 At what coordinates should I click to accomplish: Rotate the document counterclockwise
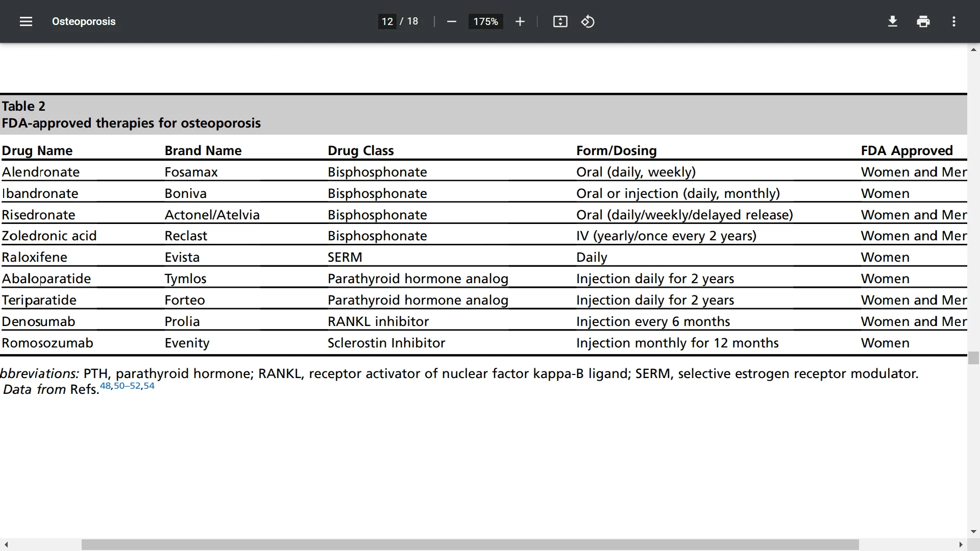[587, 21]
